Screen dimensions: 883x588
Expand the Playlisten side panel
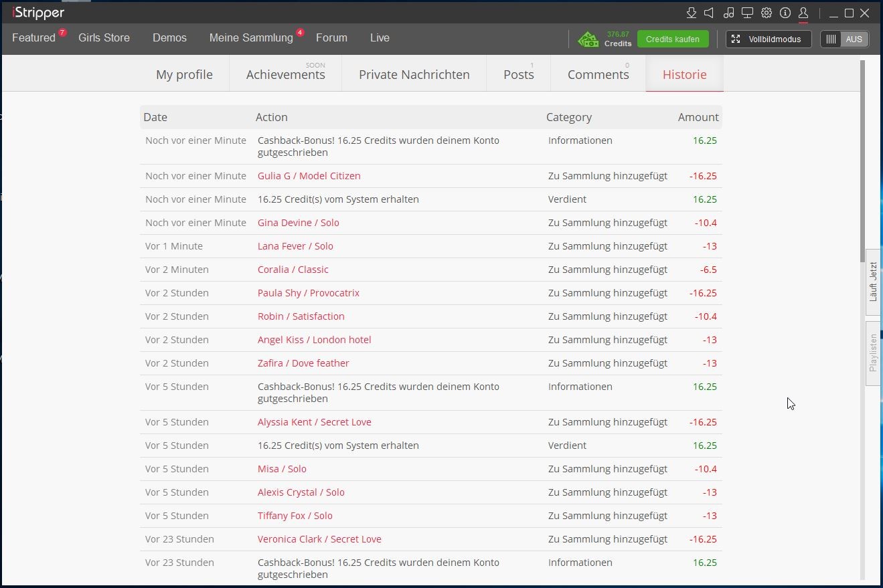point(873,353)
